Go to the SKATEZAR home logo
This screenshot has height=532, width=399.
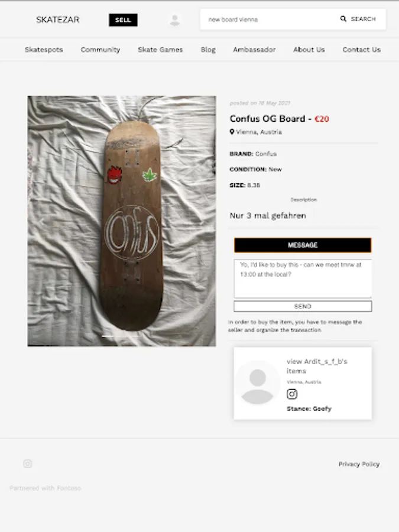(x=57, y=20)
